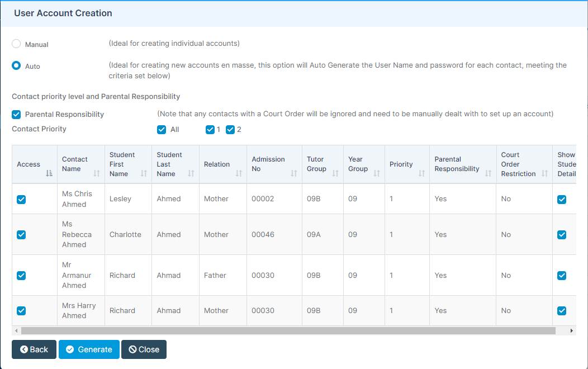Sort table by Access column icon
The height and width of the screenshot is (369, 588).
(x=49, y=173)
